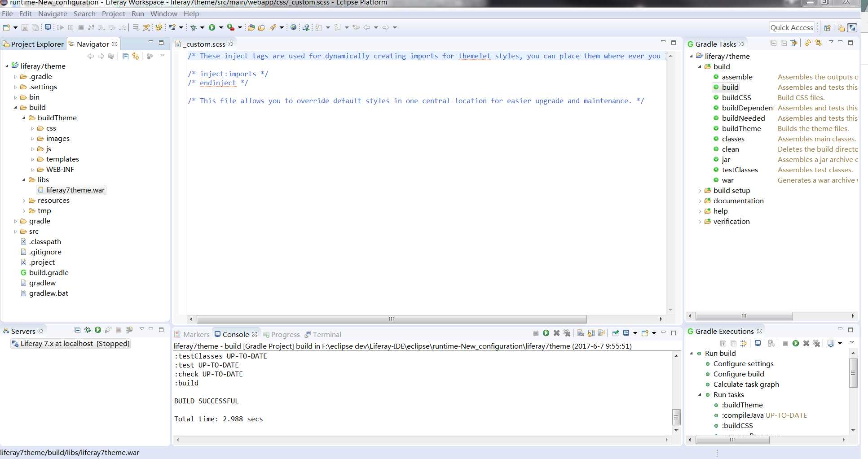
Task: Close the _custom.scss editor tab
Action: [x=231, y=44]
